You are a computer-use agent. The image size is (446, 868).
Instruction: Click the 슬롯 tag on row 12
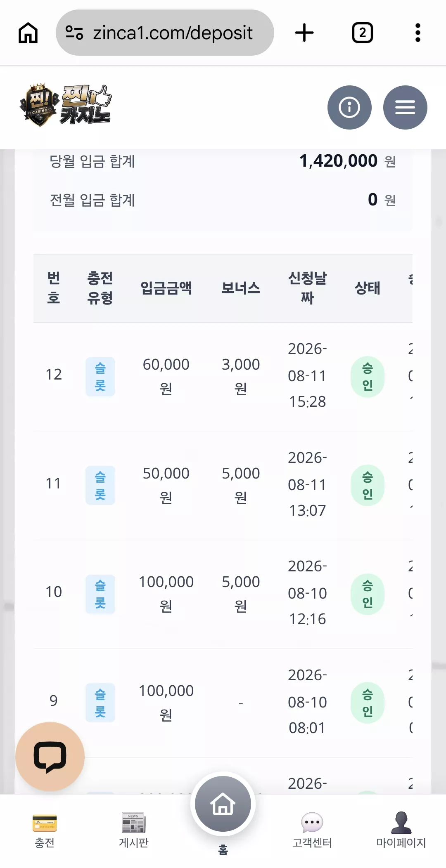click(100, 377)
